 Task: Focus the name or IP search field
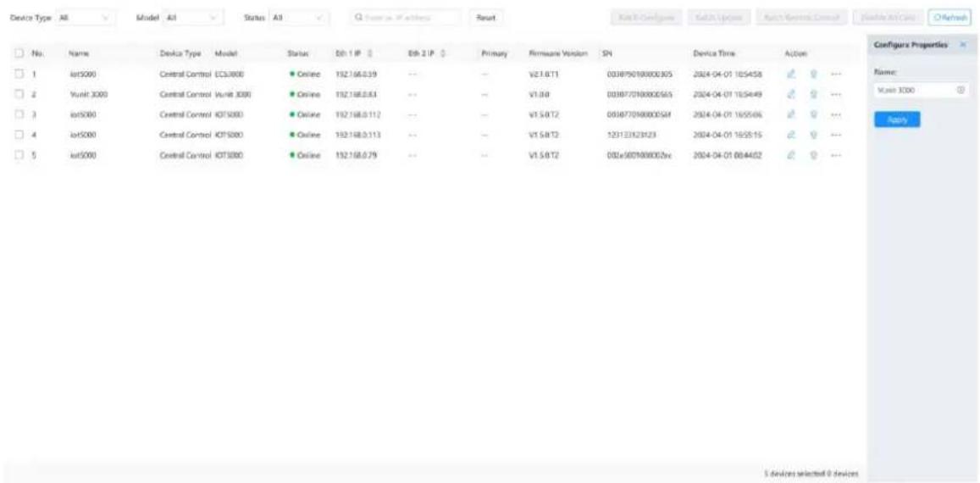pos(406,18)
